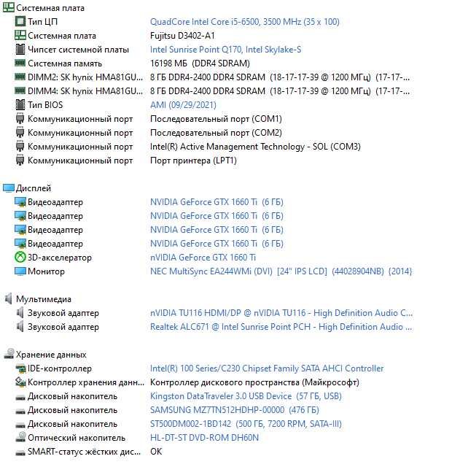Click drive icon of ST500DM002 row
The width and height of the screenshot is (476, 467).
(20, 425)
